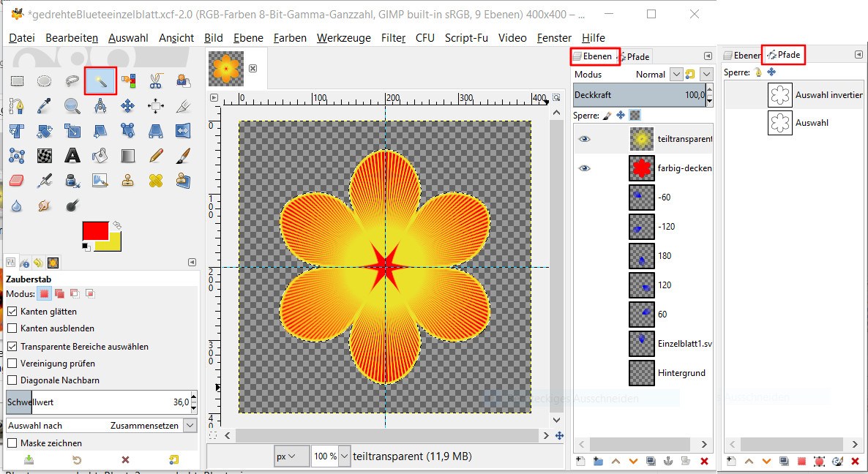Image resolution: width=868 pixels, height=474 pixels.
Task: Select the 'Hintergrund' layer thumbnail
Action: 641,373
